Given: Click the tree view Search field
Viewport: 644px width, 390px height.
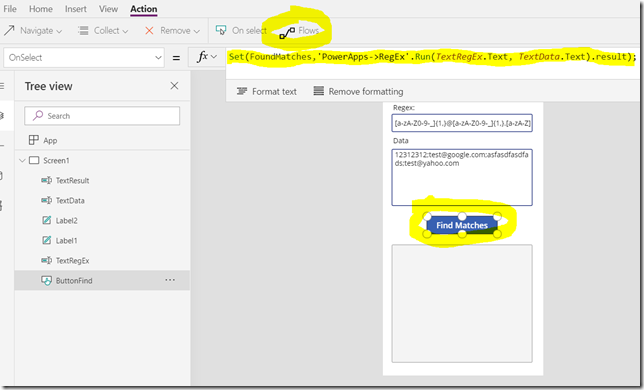Looking at the screenshot, I should tap(102, 116).
